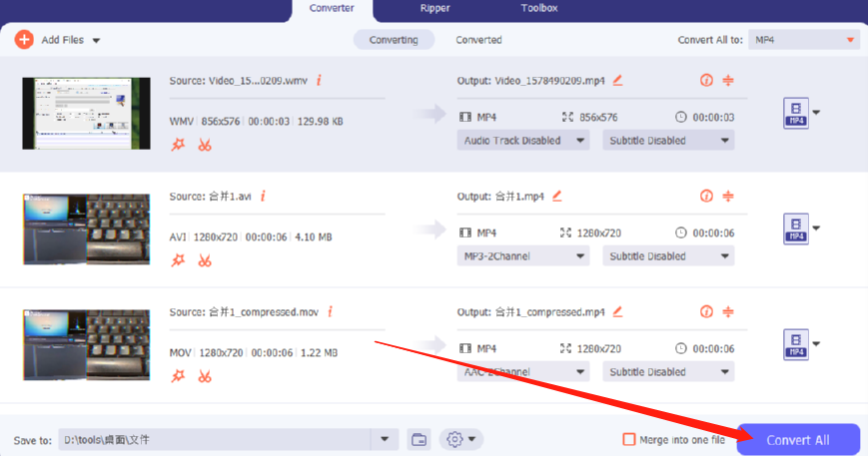Open the edit effects star icon for the AVI file
This screenshot has width=868, height=456.
tap(178, 260)
